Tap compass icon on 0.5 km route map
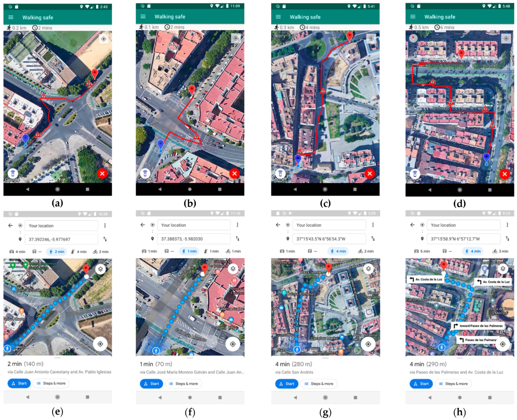The image size is (517, 420). pyautogui.click(x=413, y=38)
